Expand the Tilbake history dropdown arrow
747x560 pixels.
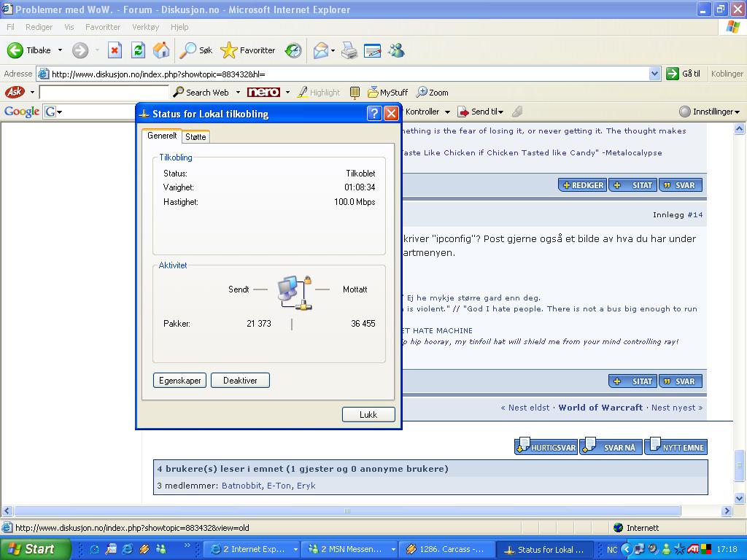60,50
